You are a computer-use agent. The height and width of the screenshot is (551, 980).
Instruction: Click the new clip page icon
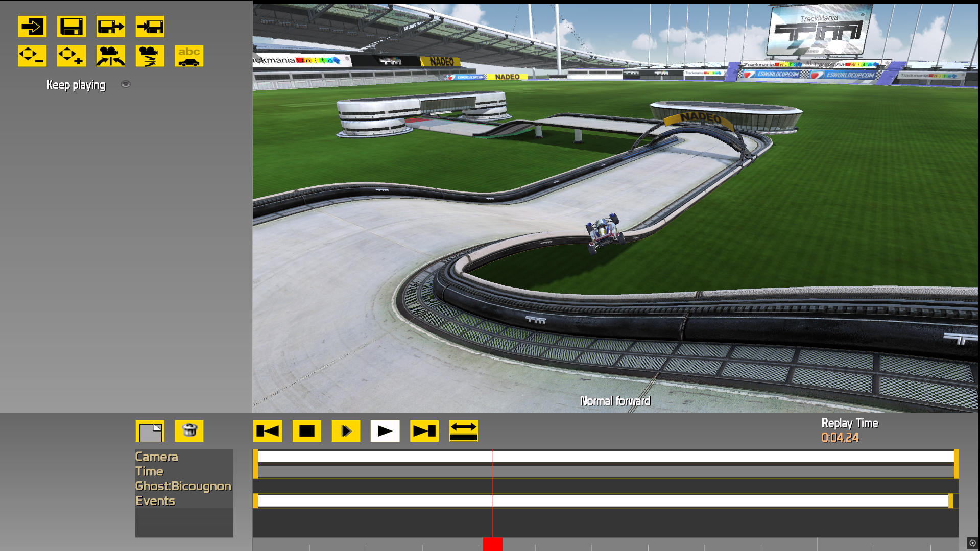pyautogui.click(x=150, y=431)
